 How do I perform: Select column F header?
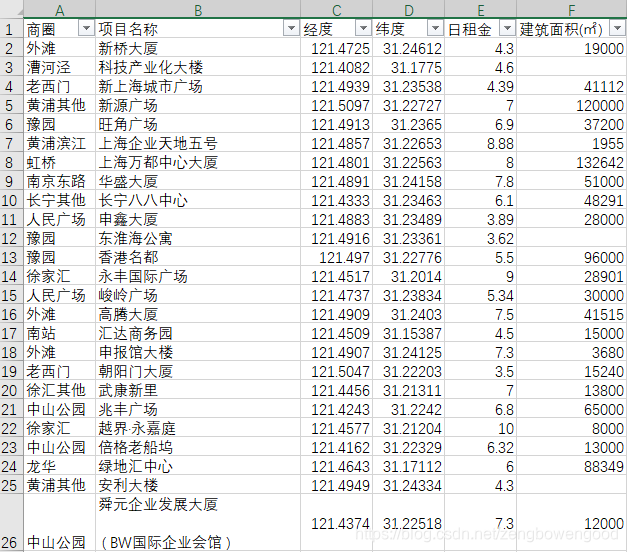[x=571, y=9]
